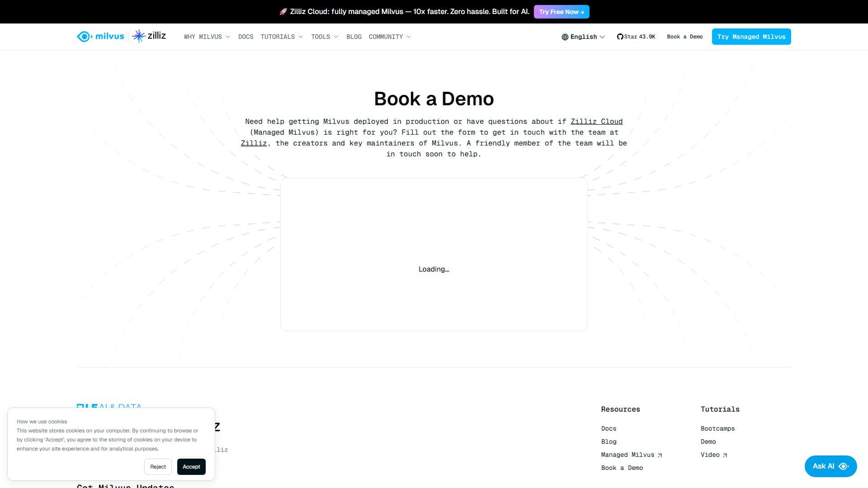Open the footer Docs link

(x=609, y=428)
